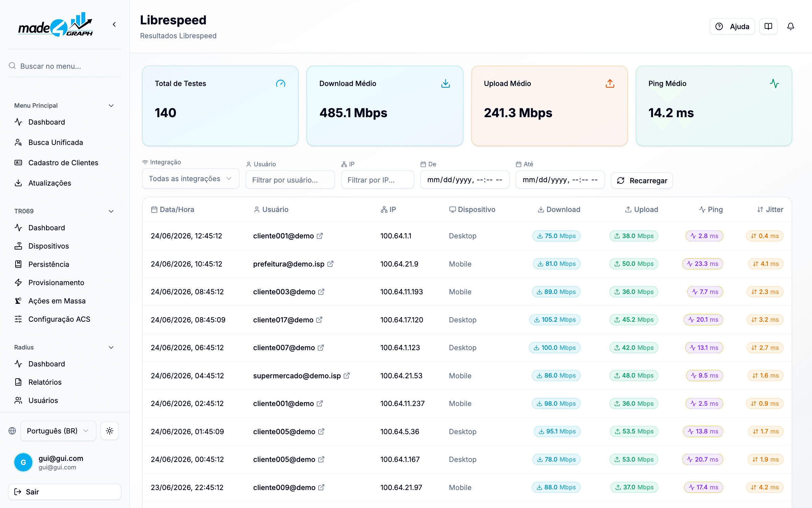Focus the Buscar no menu search field
812x508 pixels.
point(64,66)
